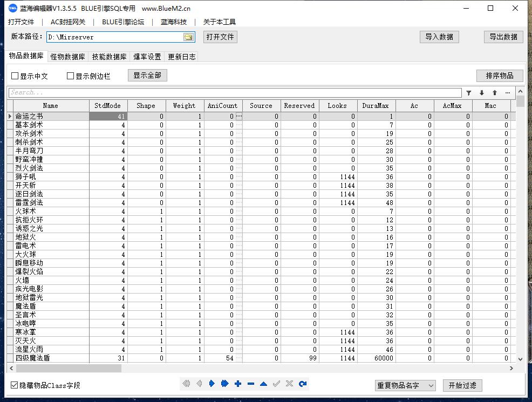This screenshot has height=402, width=532.
Task: Click vertical scrollbar down arrow
Action: click(520, 359)
